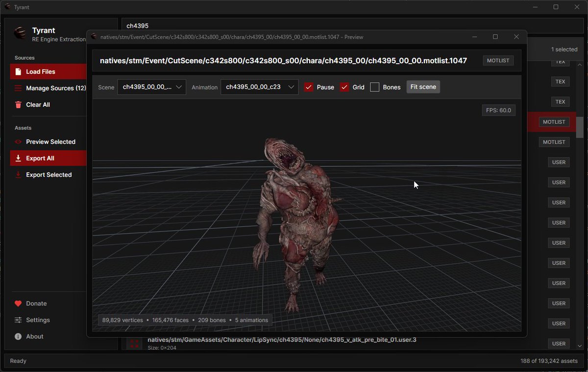Viewport: 588px width, 372px height.
Task: Click the Tyrant icon in the main title bar
Action: [x=8, y=7]
